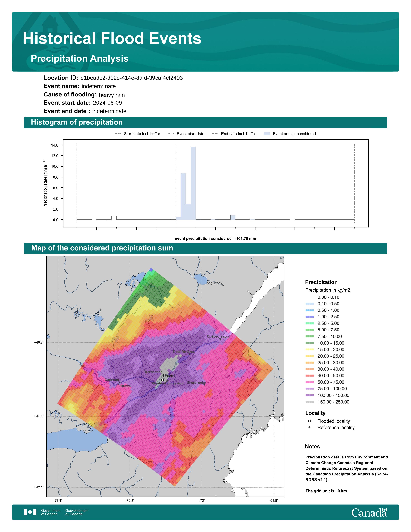Image resolution: width=411 pixels, height=532 pixels.
Task: Click the Location ID value text
Action: pos(132,78)
